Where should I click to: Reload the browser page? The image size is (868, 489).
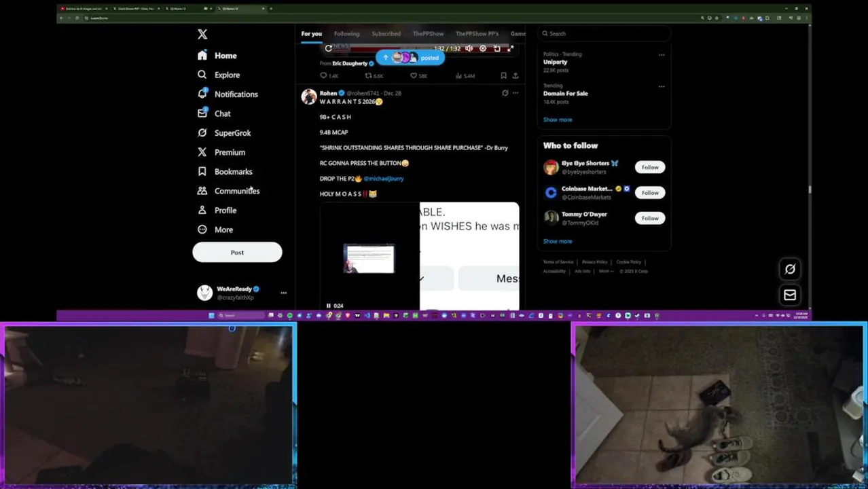tap(77, 18)
